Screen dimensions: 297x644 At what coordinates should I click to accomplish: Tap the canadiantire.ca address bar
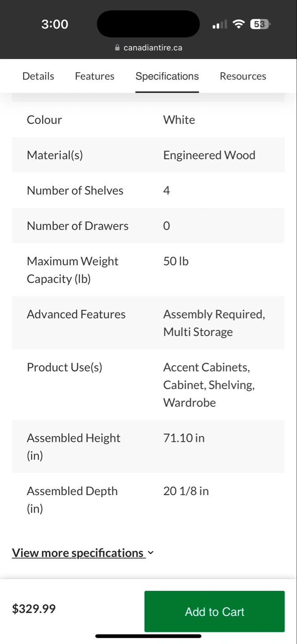tap(149, 47)
